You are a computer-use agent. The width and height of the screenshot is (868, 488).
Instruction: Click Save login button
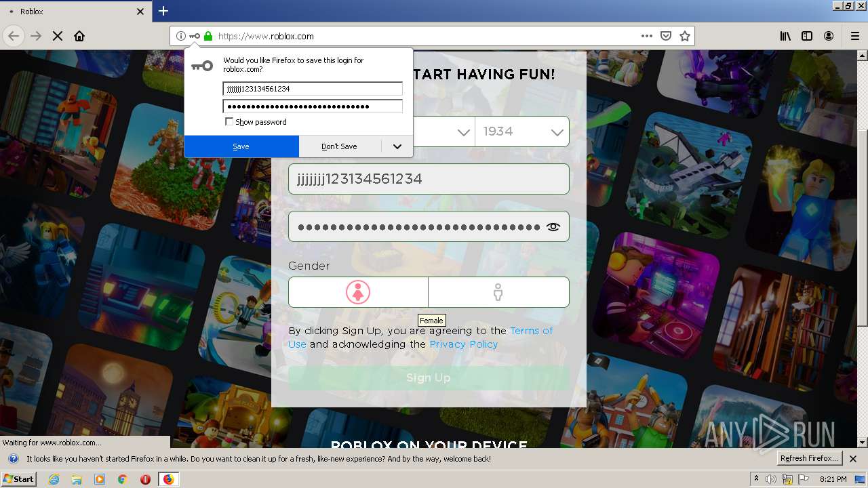click(241, 146)
